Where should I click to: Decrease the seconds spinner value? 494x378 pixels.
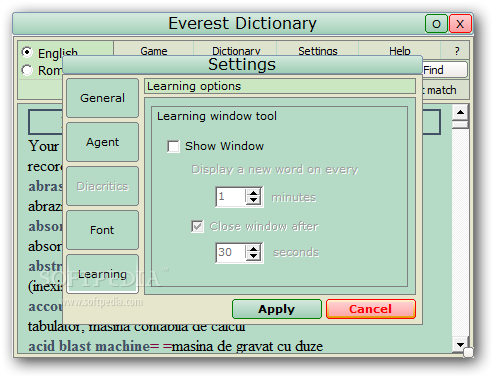[254, 256]
